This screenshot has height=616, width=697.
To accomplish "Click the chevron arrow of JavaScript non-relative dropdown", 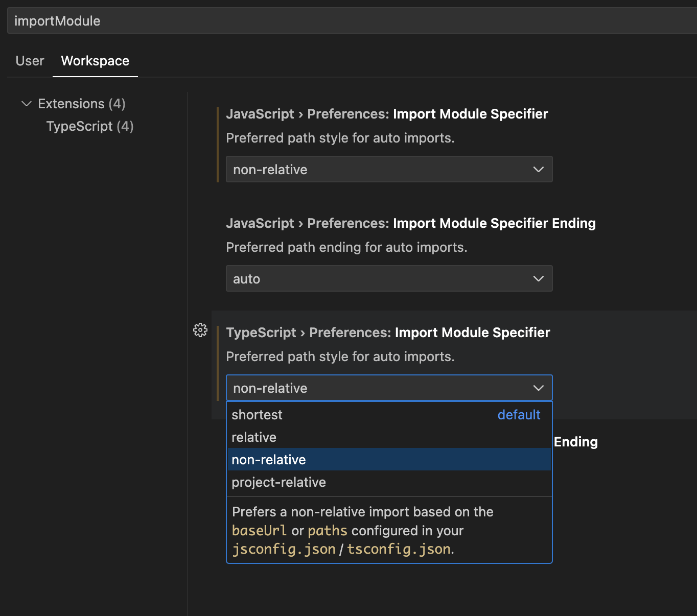I will pyautogui.click(x=539, y=169).
